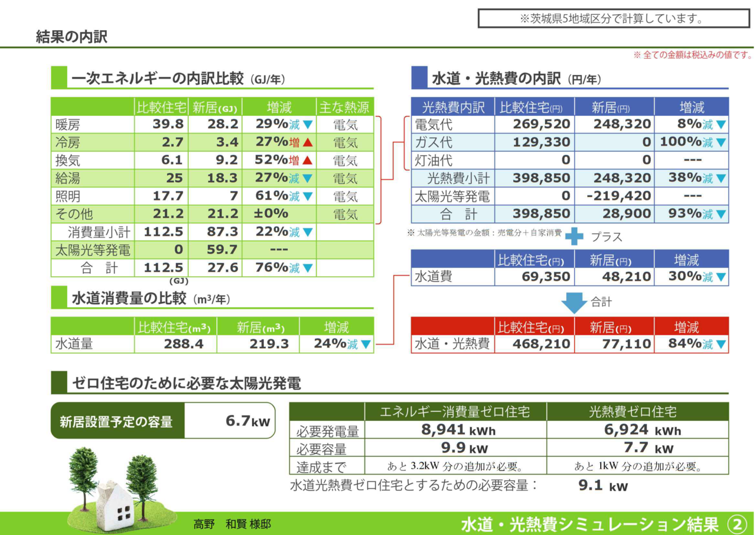
Task: Click the solar generation value 59.7
Action: 223,250
